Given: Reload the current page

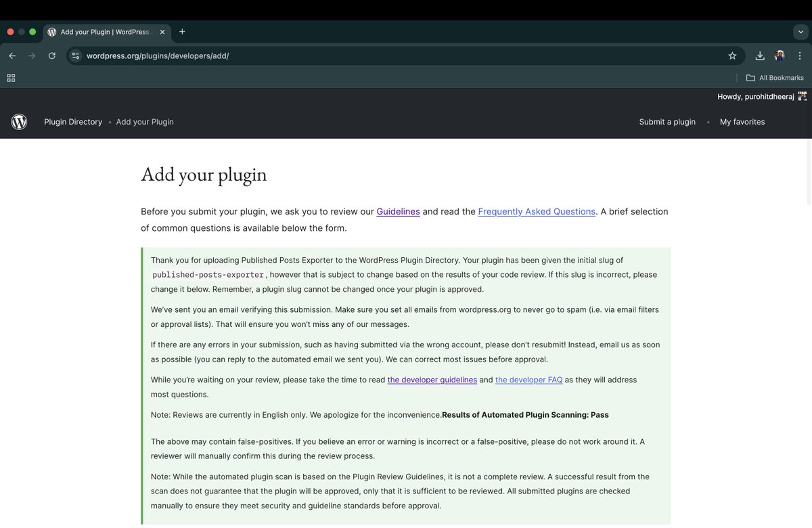Looking at the screenshot, I should (52, 56).
